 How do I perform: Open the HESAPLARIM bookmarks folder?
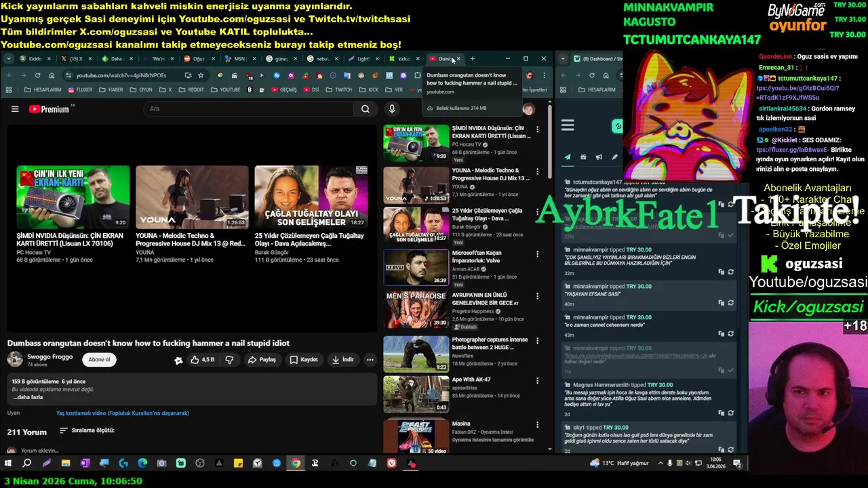point(43,89)
